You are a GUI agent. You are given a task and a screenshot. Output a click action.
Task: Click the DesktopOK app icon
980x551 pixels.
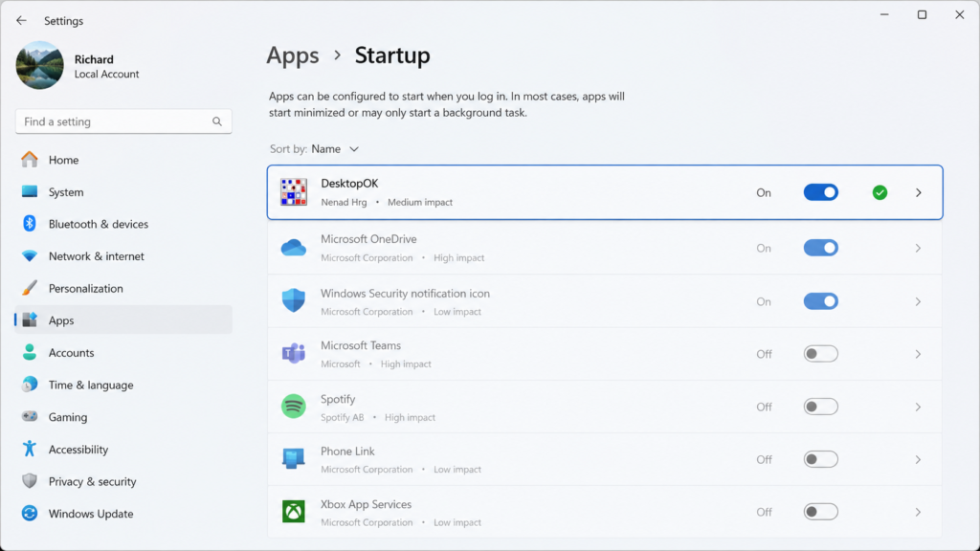(294, 192)
